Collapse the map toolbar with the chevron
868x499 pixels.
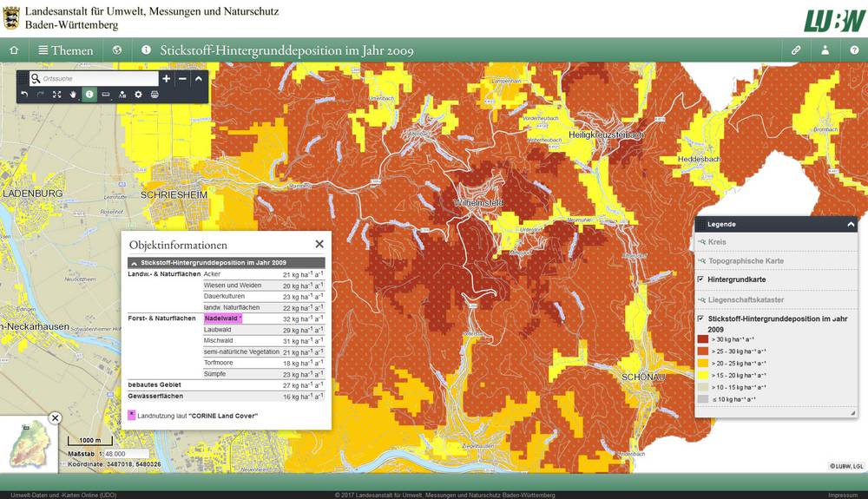click(x=199, y=79)
